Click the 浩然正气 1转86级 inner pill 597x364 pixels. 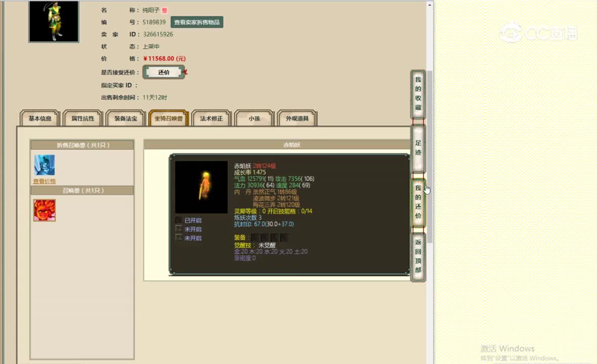tap(275, 192)
